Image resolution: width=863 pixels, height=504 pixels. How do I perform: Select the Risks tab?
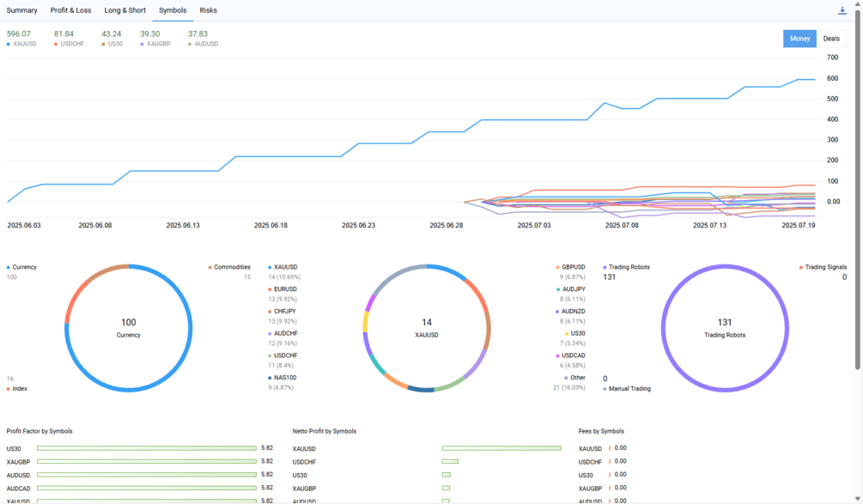tap(208, 10)
